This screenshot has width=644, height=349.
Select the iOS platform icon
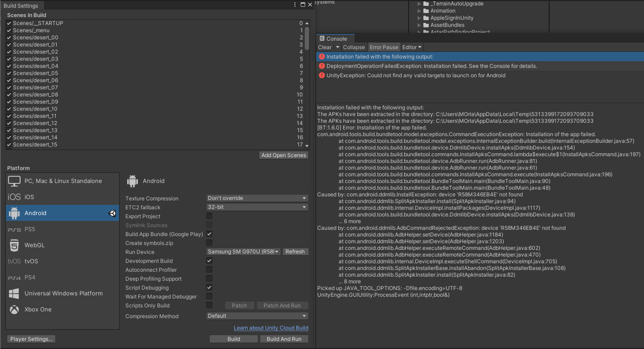click(14, 196)
